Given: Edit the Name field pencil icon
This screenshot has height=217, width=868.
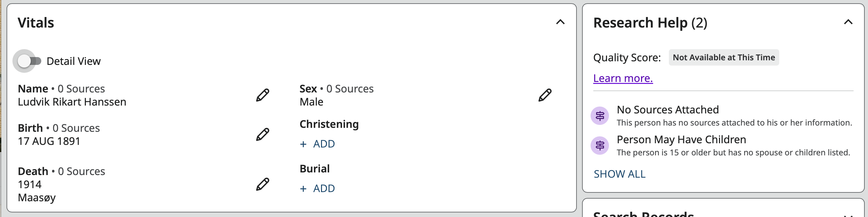Looking at the screenshot, I should point(262,95).
